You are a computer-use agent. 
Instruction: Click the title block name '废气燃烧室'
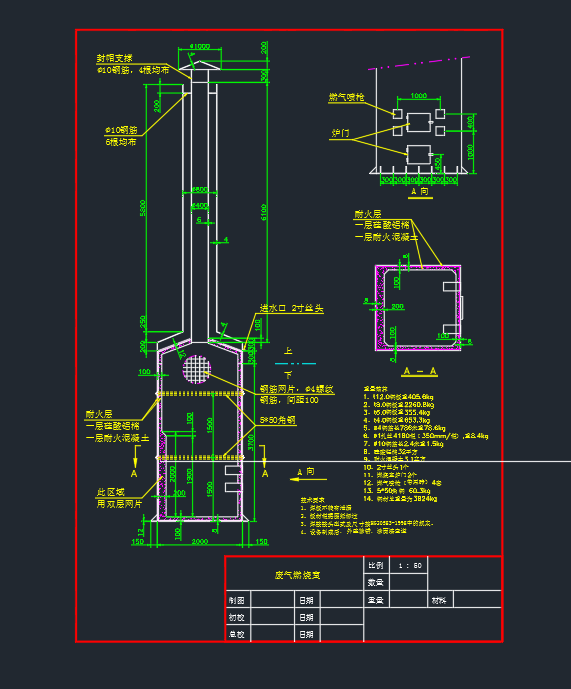point(298,575)
